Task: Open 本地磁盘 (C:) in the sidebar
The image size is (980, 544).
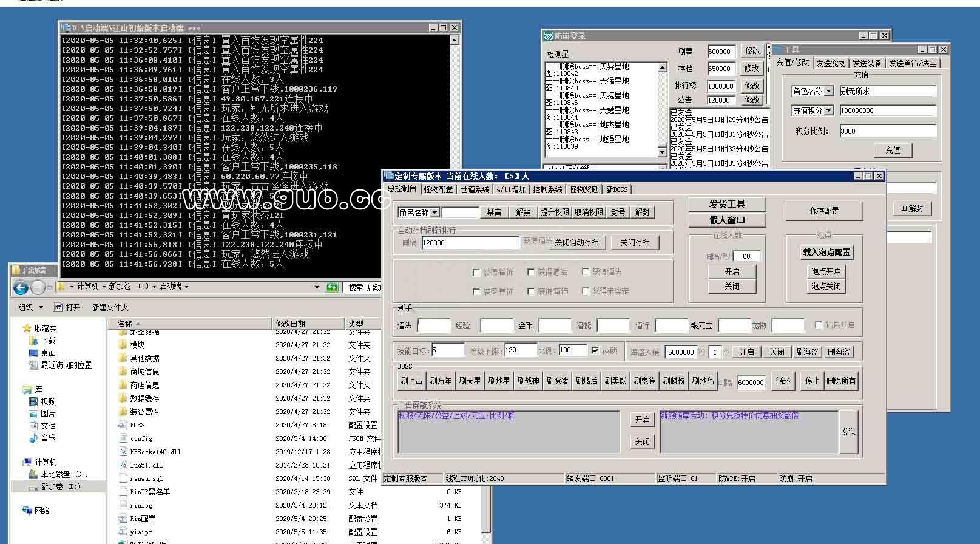Action: tap(58, 474)
